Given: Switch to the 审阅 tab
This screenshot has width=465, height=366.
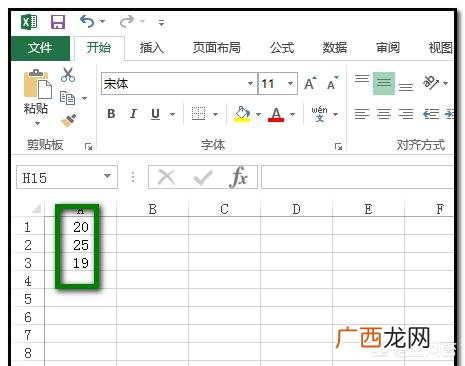Looking at the screenshot, I should point(388,48).
